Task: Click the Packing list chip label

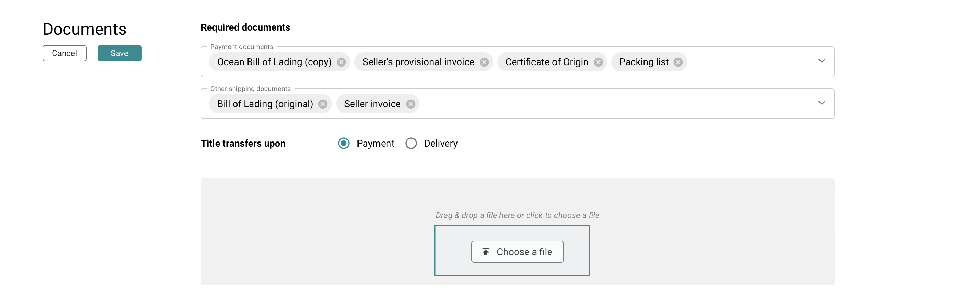Action: pyautogui.click(x=644, y=62)
